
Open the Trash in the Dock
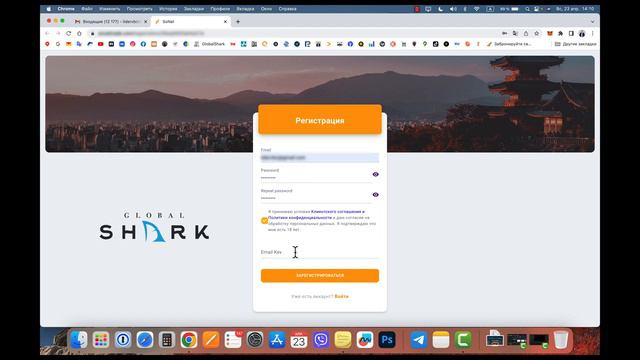coord(561,340)
